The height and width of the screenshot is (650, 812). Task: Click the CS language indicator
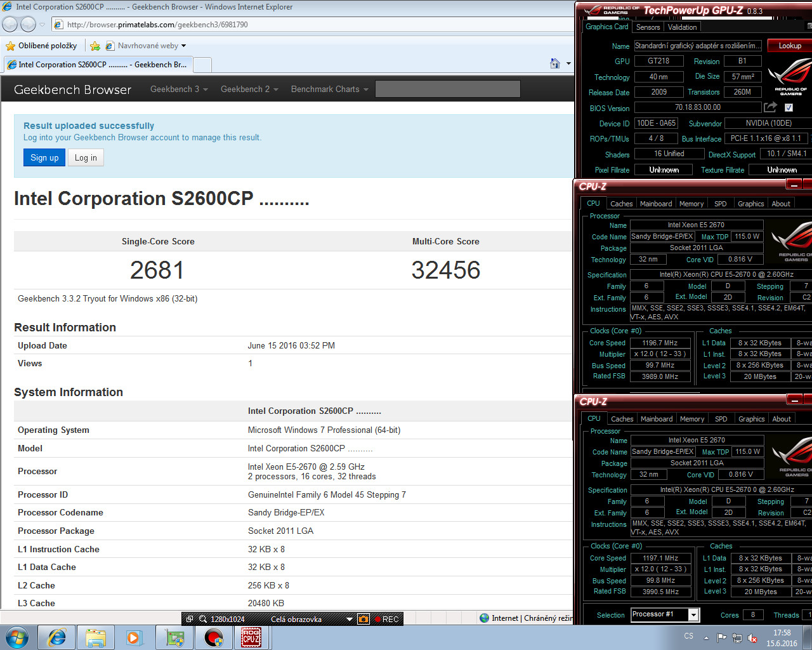(688, 635)
